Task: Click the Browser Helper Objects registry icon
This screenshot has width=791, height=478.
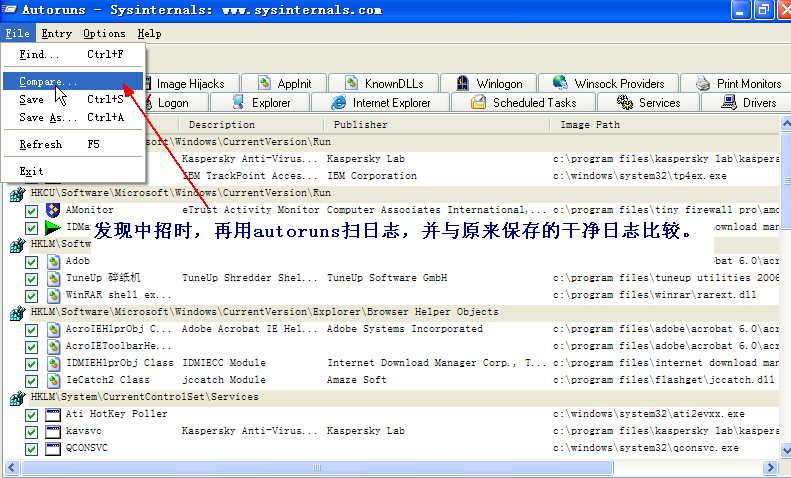Action: point(18,313)
